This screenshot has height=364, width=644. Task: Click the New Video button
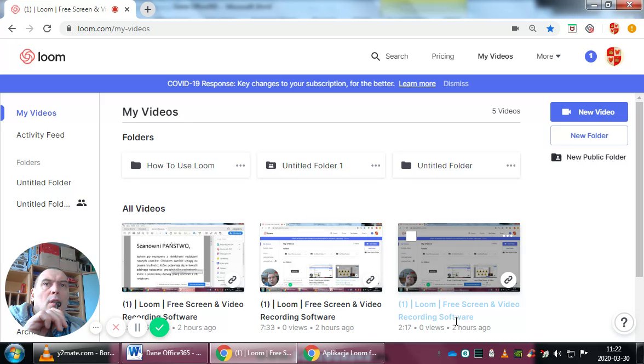(x=589, y=112)
